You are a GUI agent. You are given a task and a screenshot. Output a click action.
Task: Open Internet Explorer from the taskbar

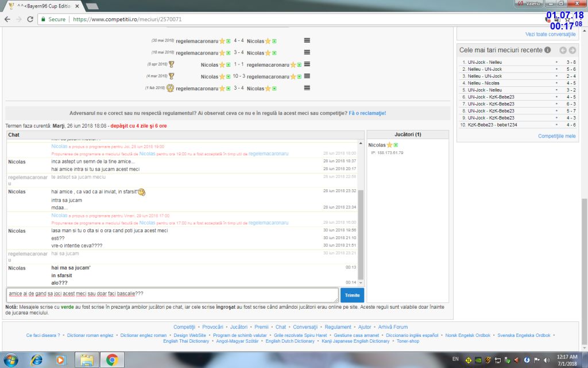point(36,360)
